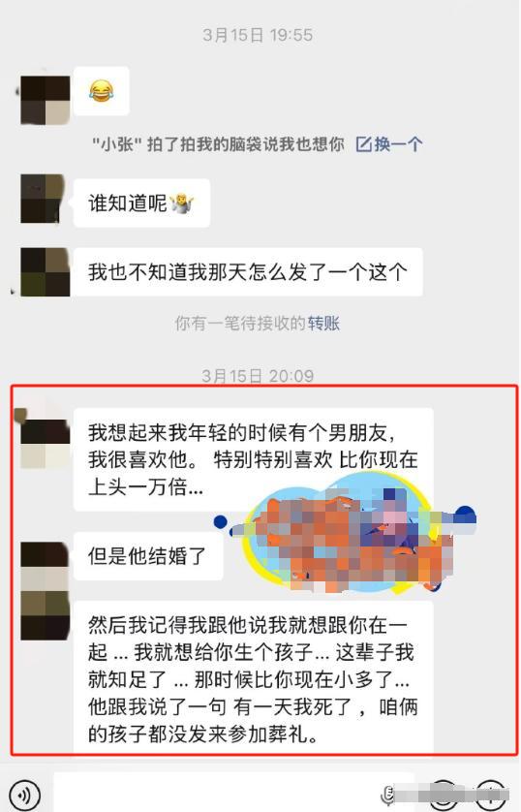Tap the microphone icon in input box
Screen dimensions: 521x812
coord(388,795)
